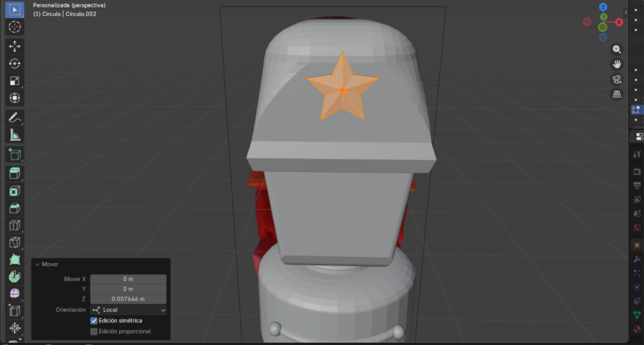The image size is (644, 345).
Task: Activate the combined Transform tool
Action: 14,98
